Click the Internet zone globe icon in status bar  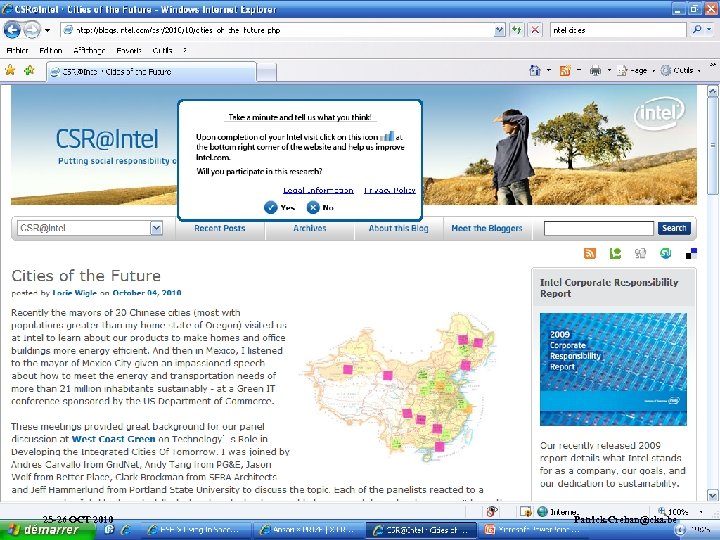tap(542, 512)
